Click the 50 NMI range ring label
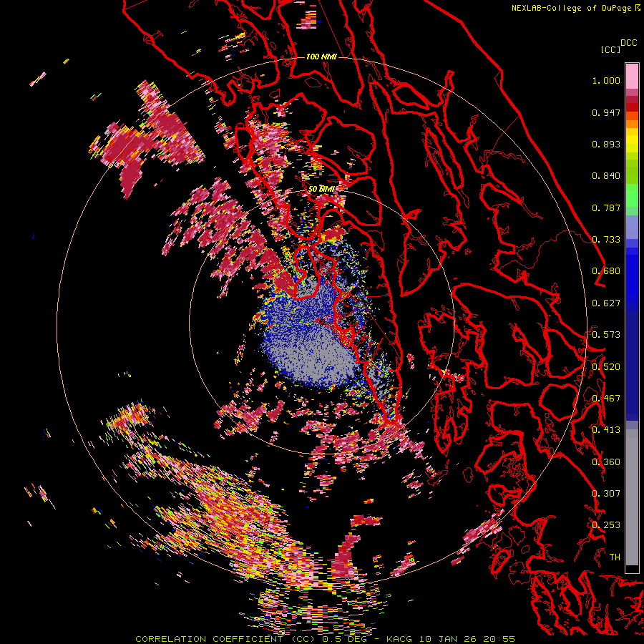 point(321,189)
